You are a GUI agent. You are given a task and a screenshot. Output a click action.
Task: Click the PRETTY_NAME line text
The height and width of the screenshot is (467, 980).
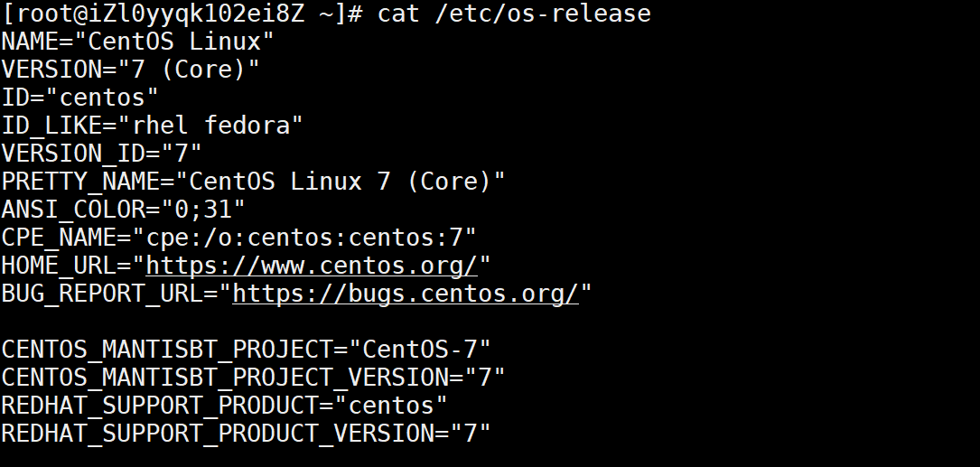(253, 182)
